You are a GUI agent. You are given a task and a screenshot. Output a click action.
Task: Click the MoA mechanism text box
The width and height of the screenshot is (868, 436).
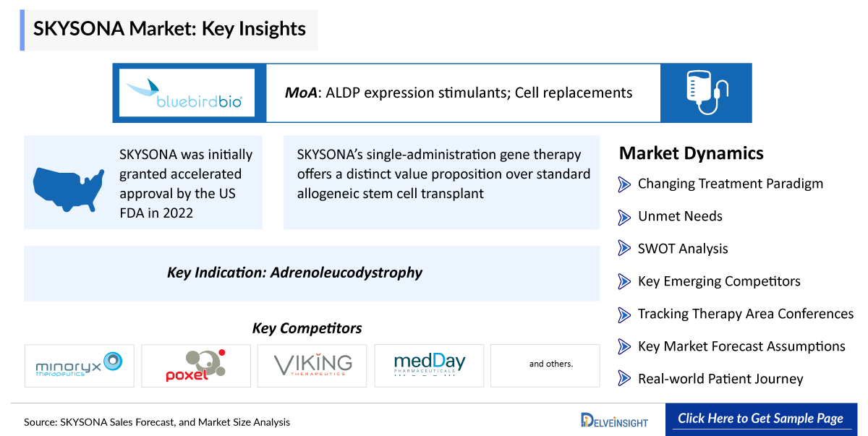click(x=464, y=93)
